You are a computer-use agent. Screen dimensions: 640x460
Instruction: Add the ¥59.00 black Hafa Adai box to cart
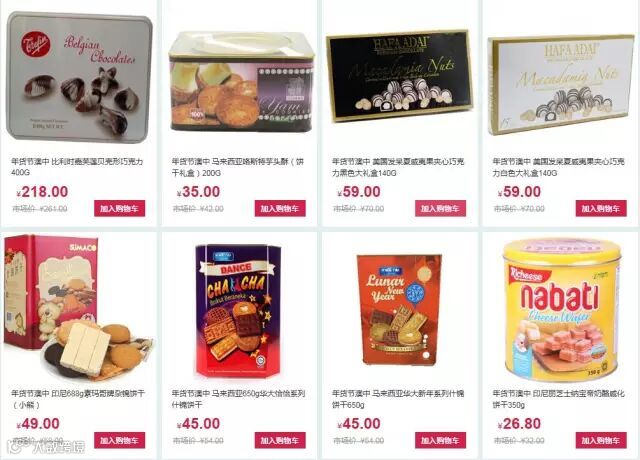[440, 208]
